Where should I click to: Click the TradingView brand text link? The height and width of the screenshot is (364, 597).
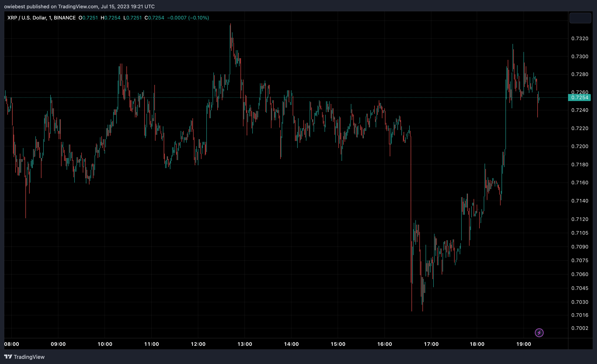coord(29,357)
